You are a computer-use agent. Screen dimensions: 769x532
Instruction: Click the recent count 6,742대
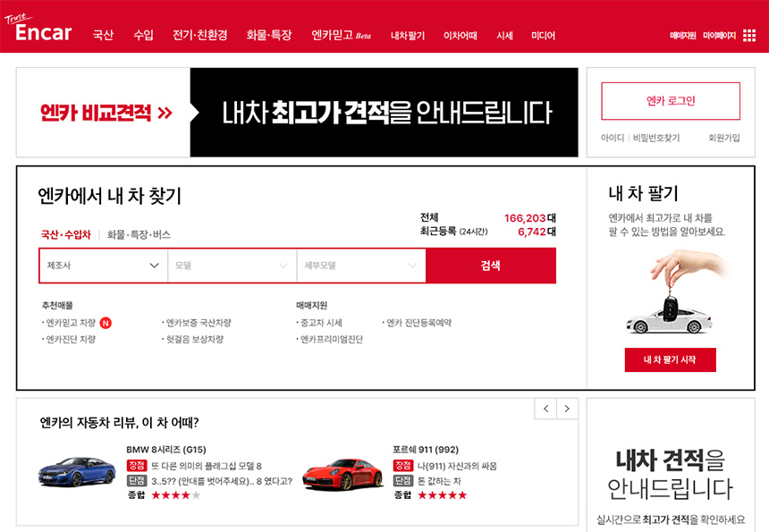point(537,232)
